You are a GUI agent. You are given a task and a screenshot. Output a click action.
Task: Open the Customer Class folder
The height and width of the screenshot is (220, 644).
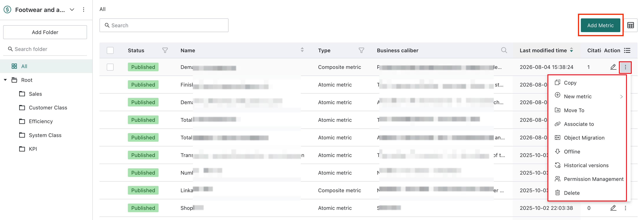click(48, 108)
